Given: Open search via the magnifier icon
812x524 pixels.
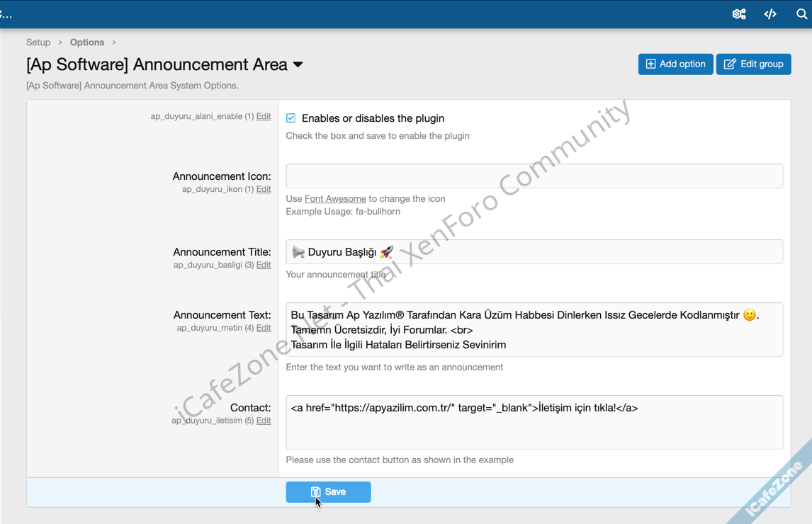Looking at the screenshot, I should tap(801, 14).
